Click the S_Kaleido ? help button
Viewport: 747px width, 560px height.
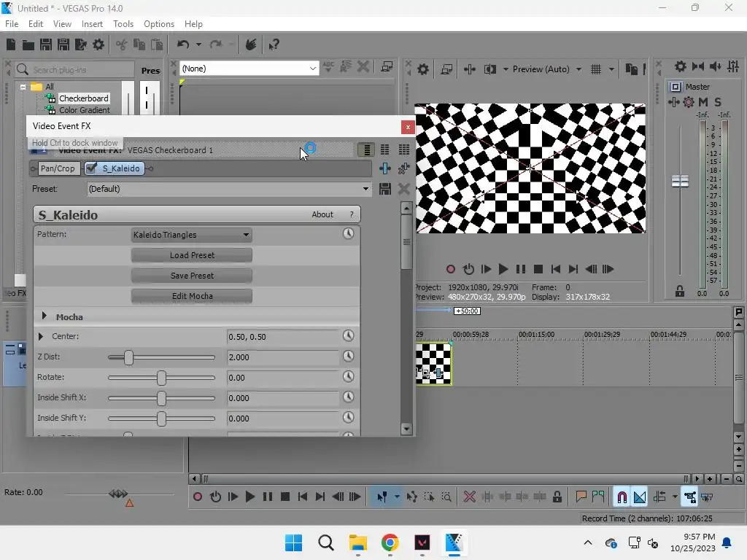point(352,215)
